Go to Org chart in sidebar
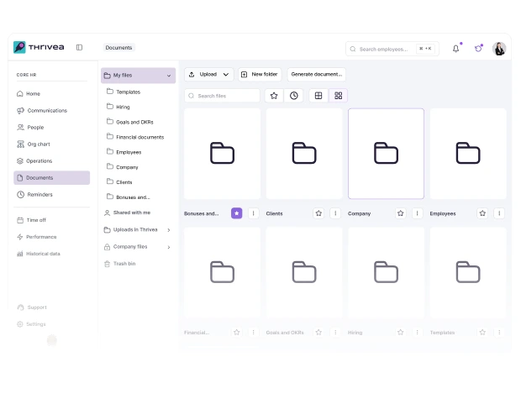The image size is (521, 420). [39, 144]
